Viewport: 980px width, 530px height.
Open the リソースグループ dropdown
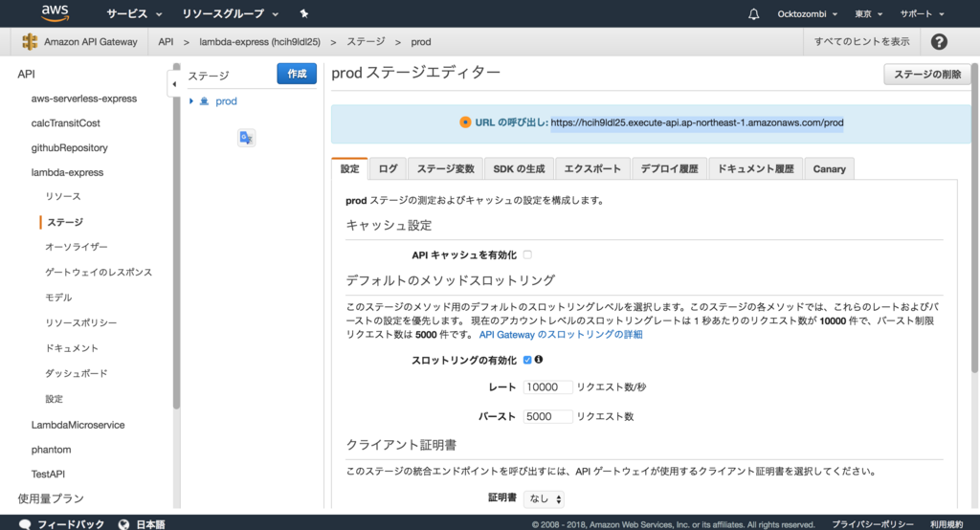click(230, 13)
